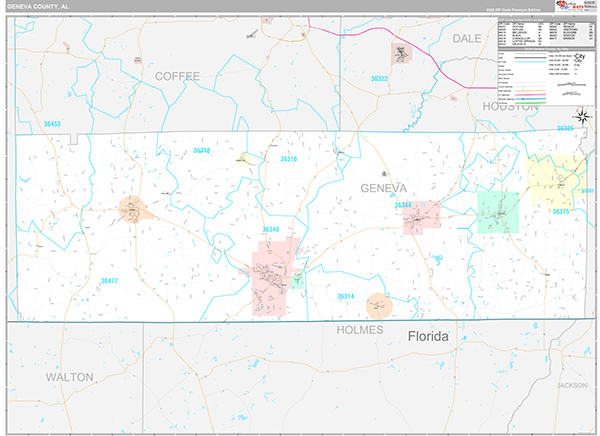The width and height of the screenshot is (600, 436).
Task: Click the HOLMES county label
Action: pos(360,330)
